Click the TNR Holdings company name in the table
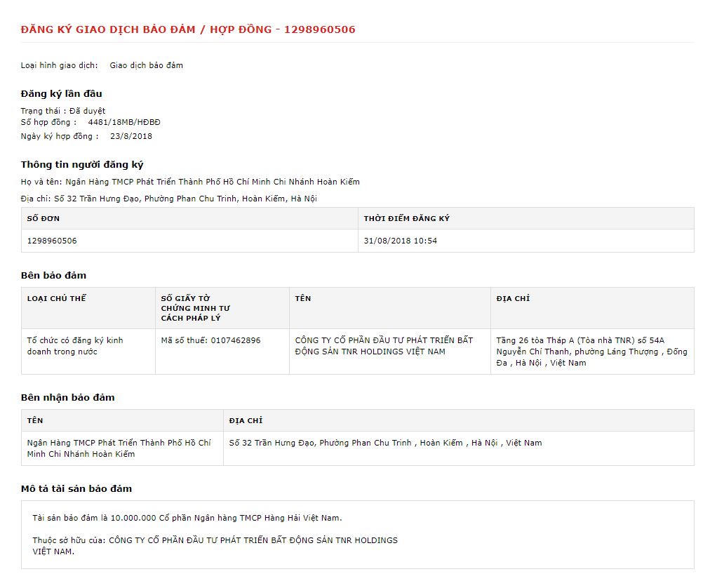710x588 pixels. (384, 346)
